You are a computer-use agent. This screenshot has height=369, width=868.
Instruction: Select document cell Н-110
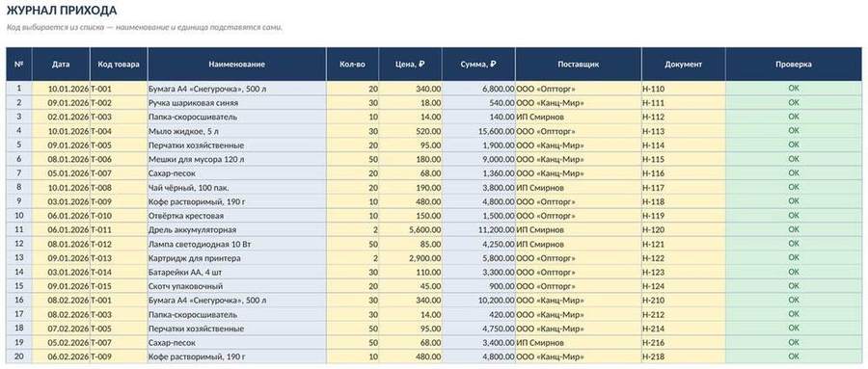[683, 89]
